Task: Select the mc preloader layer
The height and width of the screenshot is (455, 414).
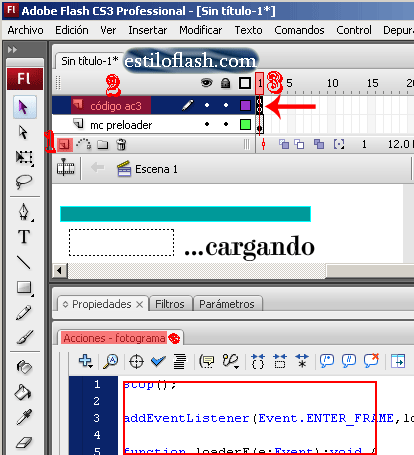Action: point(121,125)
